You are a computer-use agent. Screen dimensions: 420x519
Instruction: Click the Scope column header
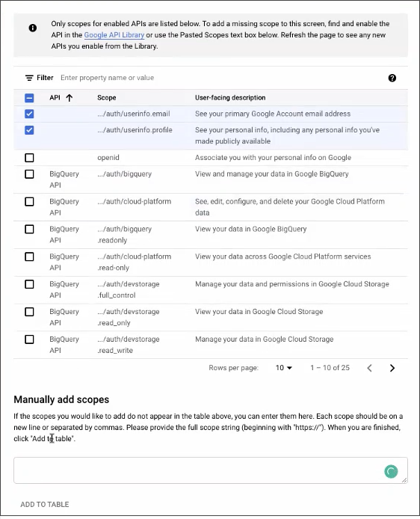(x=106, y=98)
